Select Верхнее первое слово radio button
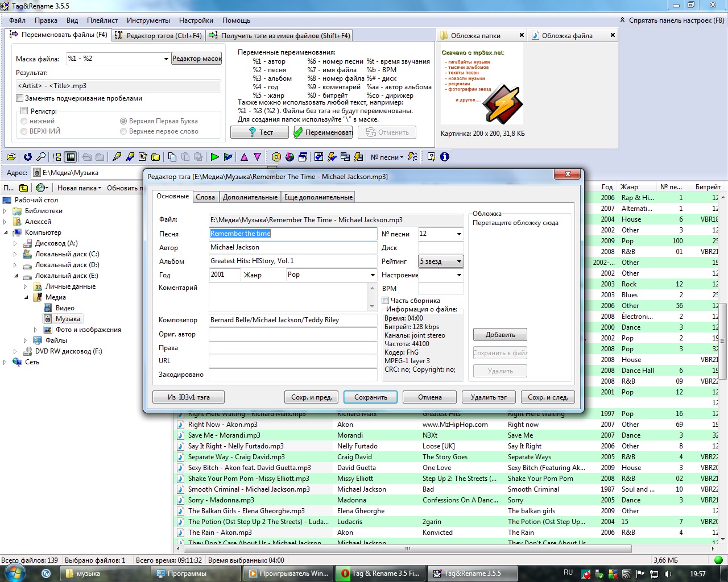 point(123,131)
